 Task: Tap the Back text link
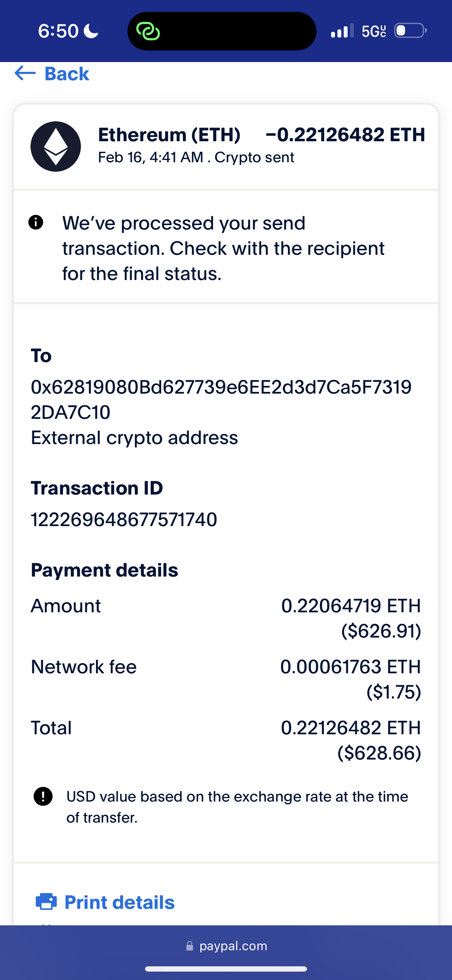pos(67,74)
